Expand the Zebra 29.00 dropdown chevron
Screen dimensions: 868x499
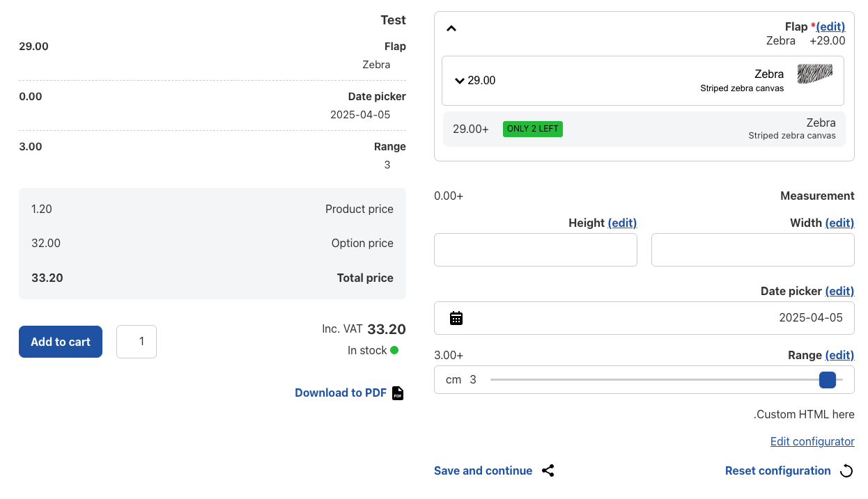coord(460,81)
